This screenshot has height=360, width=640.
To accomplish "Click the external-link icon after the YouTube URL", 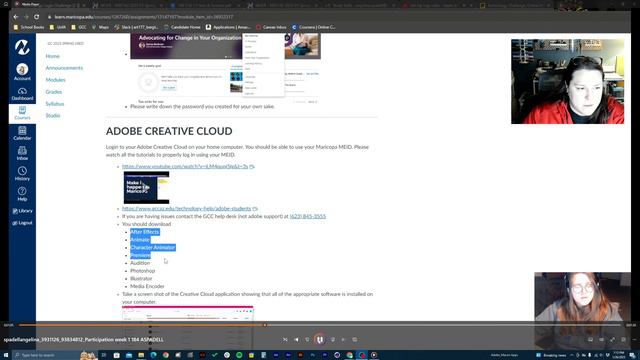I will pyautogui.click(x=252, y=167).
